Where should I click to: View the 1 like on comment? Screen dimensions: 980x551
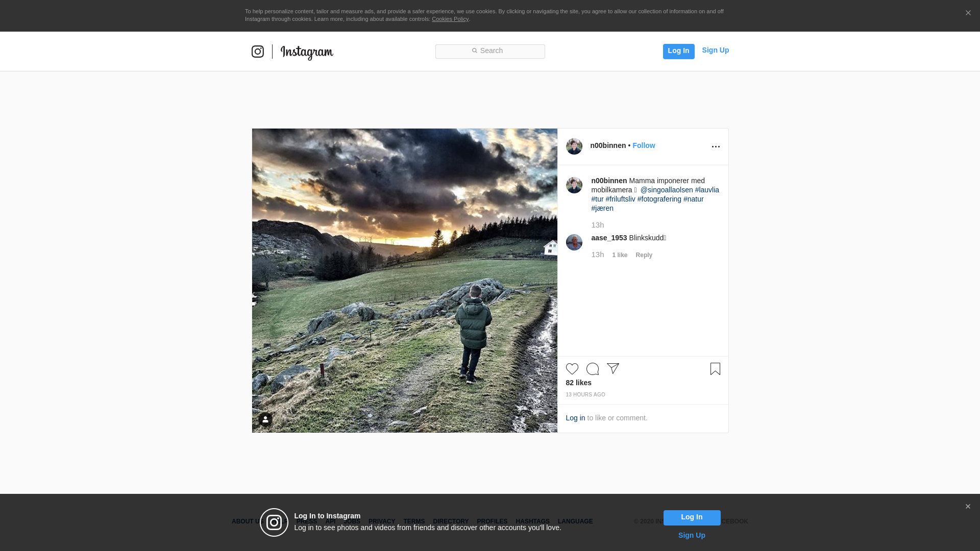(620, 255)
